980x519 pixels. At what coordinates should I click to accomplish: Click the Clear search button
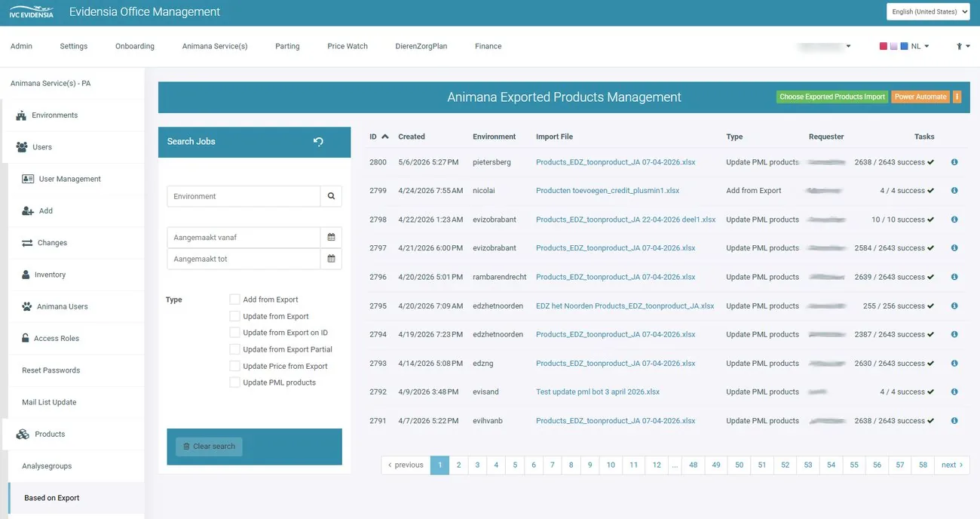point(209,447)
